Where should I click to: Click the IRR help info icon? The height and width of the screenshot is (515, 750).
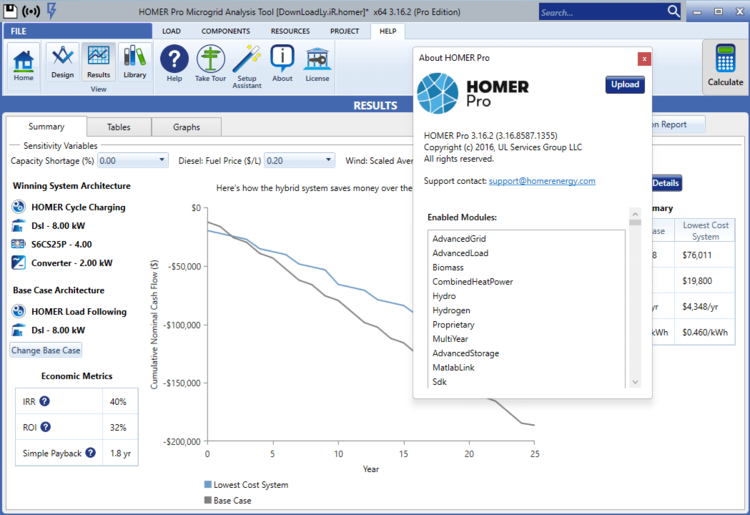point(44,401)
